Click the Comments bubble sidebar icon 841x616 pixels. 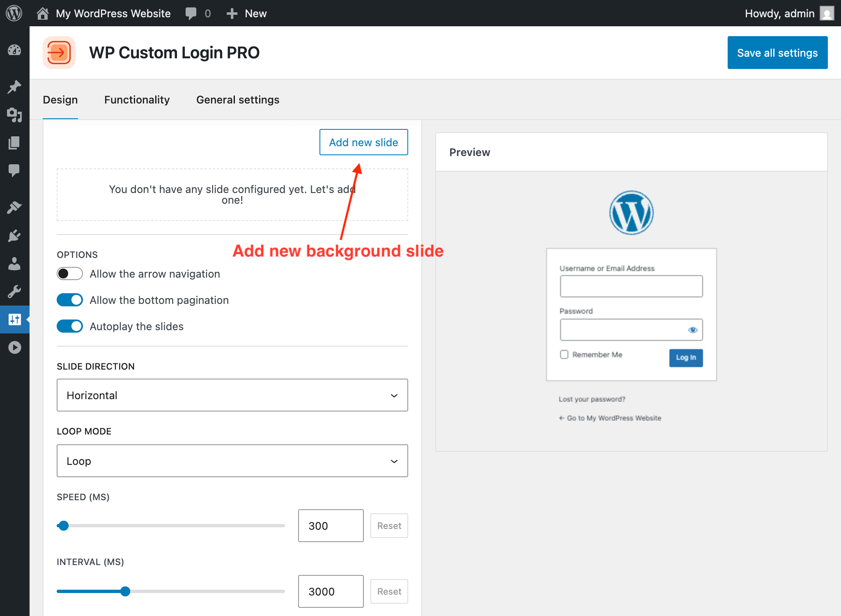point(14,170)
